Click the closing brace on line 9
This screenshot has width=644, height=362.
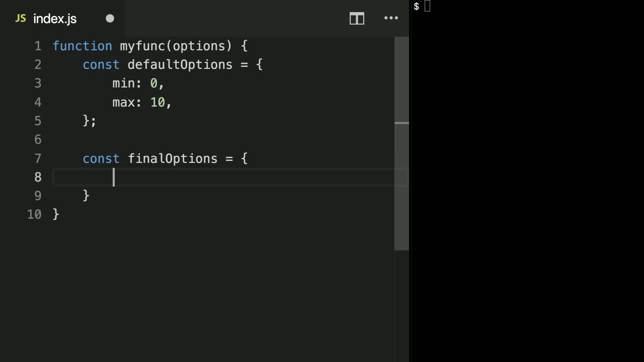click(86, 196)
